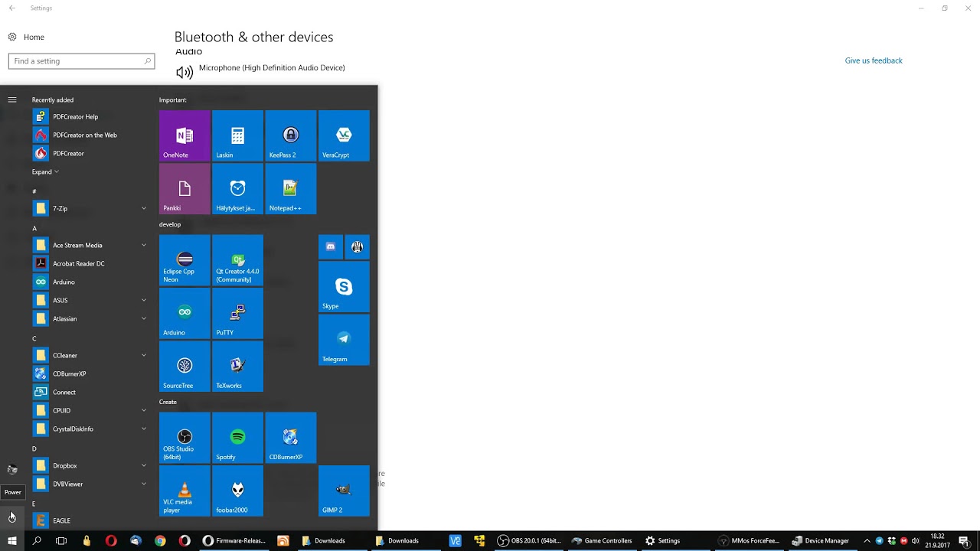Image resolution: width=980 pixels, height=551 pixels.
Task: Click the Give us feedback link
Action: click(x=874, y=60)
